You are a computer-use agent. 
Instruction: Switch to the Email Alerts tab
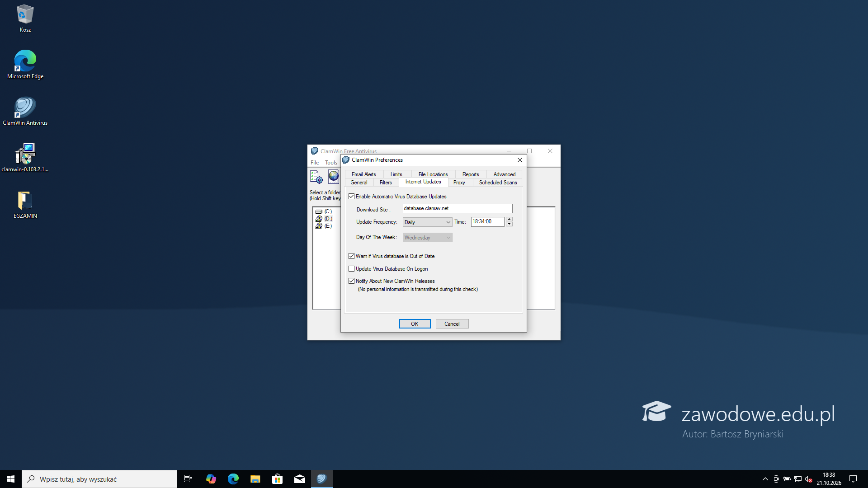tap(364, 174)
